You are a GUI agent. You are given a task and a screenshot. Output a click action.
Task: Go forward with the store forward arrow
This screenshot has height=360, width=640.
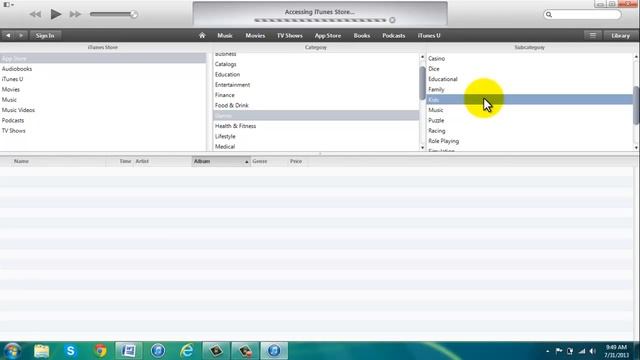click(x=21, y=36)
